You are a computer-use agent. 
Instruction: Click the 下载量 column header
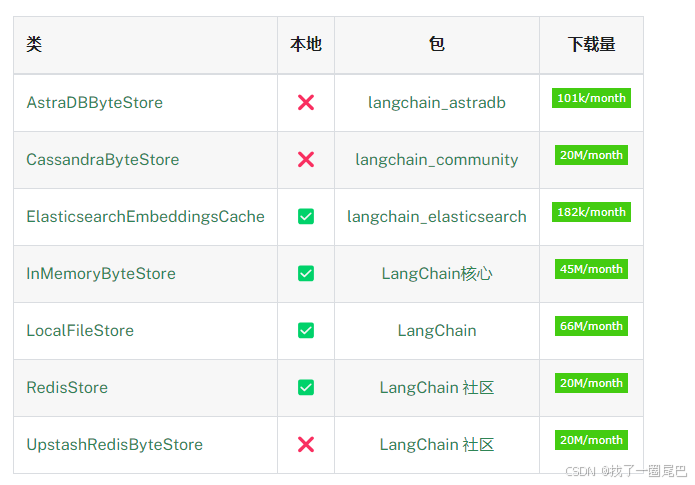coord(591,44)
